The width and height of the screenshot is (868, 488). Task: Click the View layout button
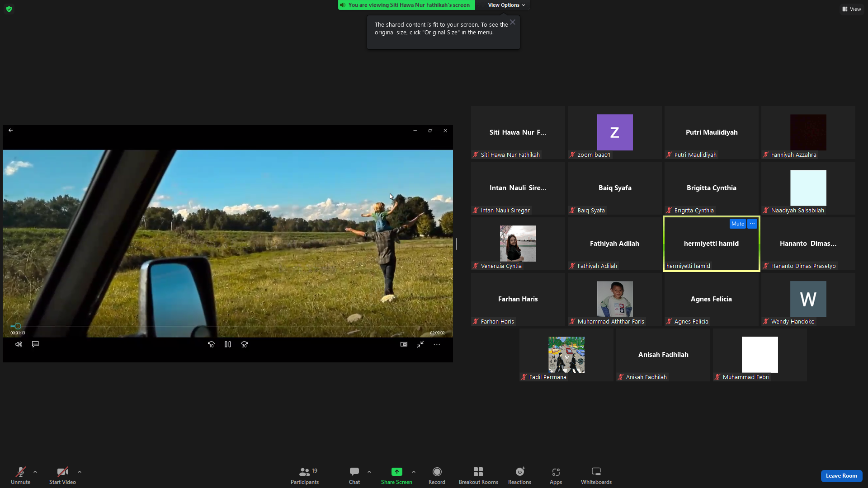tap(852, 9)
